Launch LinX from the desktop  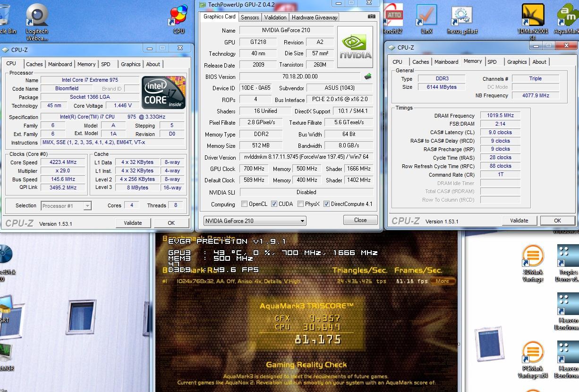click(426, 20)
